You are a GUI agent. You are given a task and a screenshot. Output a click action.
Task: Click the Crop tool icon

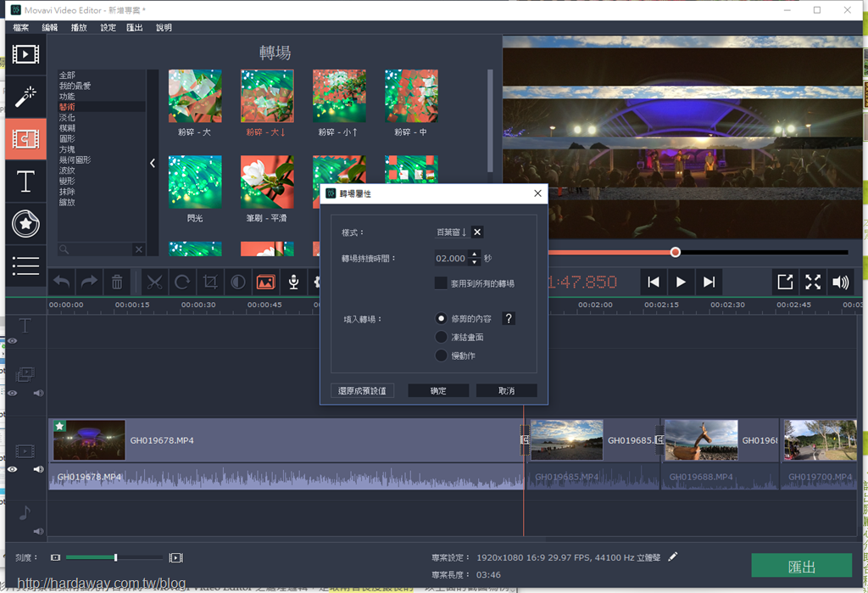210,283
